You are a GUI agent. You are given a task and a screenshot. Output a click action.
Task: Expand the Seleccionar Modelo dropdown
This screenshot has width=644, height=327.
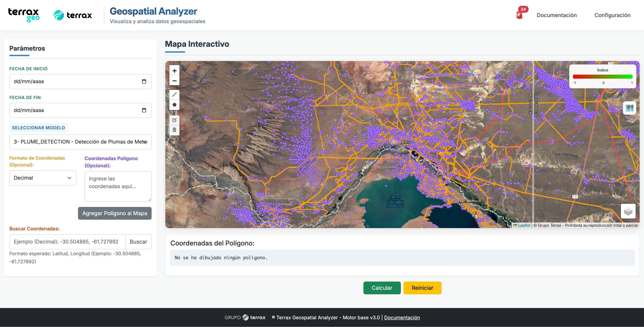80,142
